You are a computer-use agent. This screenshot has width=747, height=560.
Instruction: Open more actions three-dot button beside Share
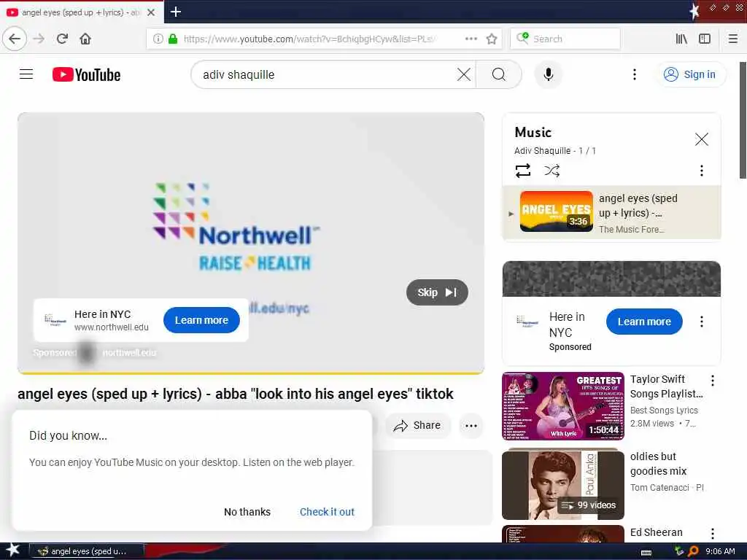[471, 425]
